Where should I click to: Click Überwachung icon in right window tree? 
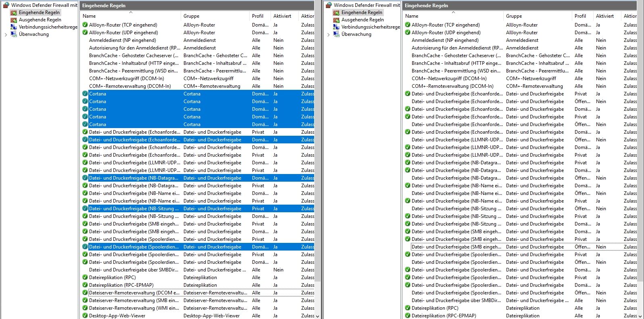pos(336,34)
